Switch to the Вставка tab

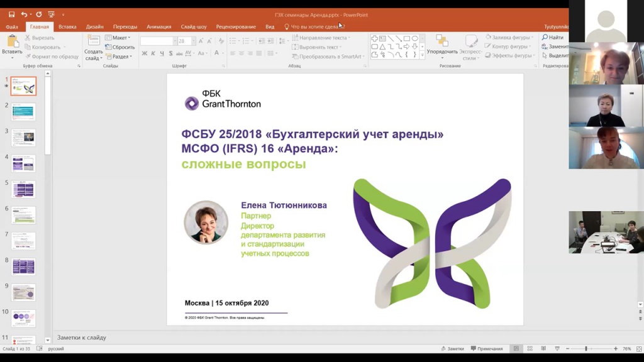[67, 26]
